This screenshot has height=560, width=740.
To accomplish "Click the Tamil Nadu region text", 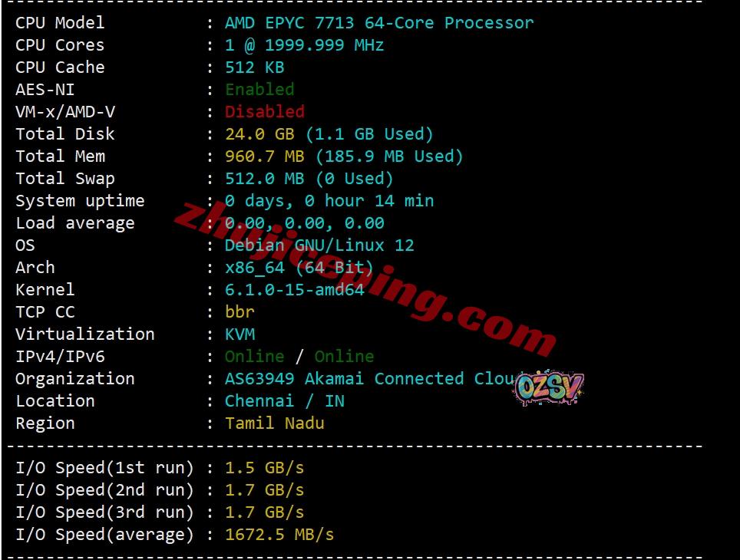I will (275, 423).
